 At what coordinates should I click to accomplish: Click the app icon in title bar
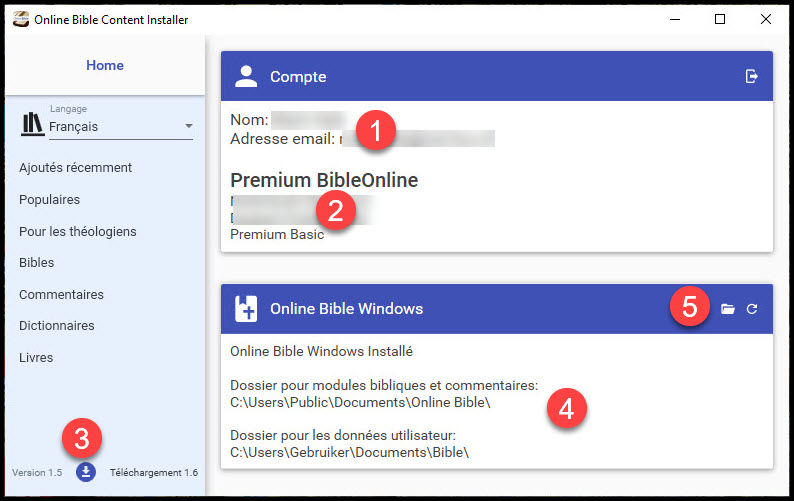[21, 19]
